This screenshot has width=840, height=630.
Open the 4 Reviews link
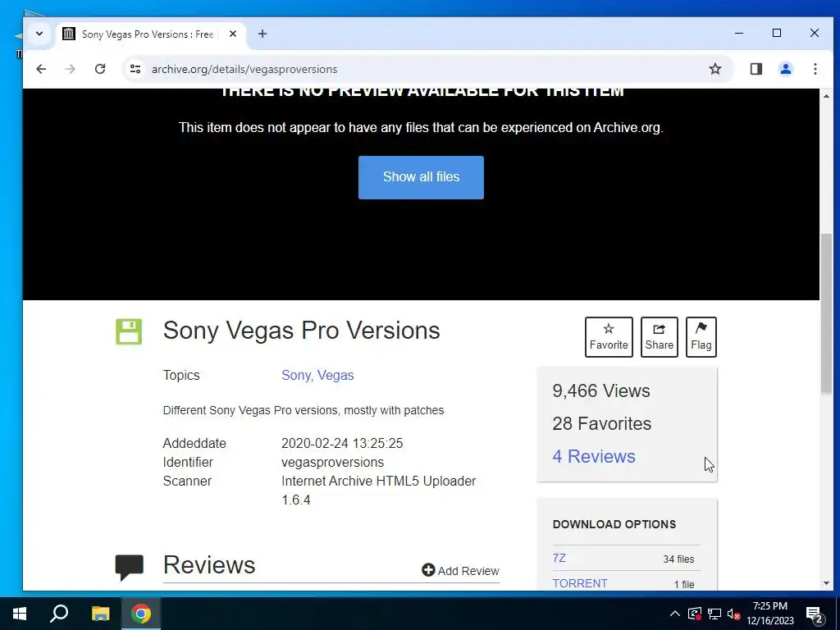pos(594,456)
